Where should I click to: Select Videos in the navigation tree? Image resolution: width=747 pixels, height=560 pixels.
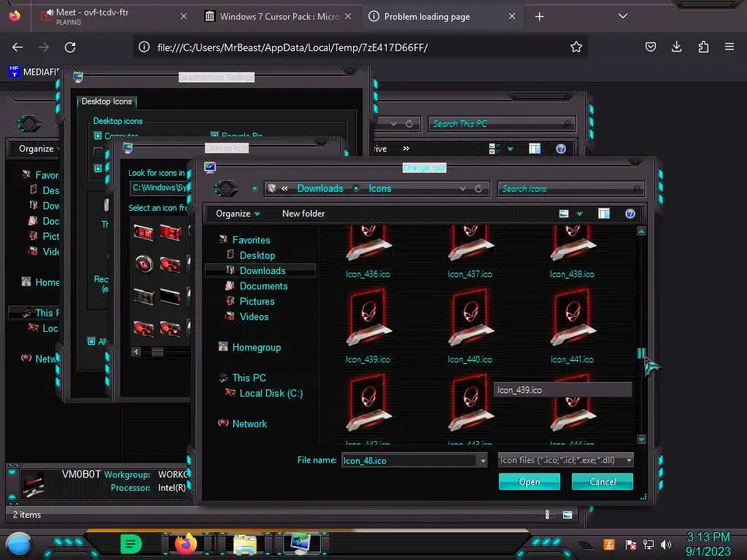[x=254, y=316]
